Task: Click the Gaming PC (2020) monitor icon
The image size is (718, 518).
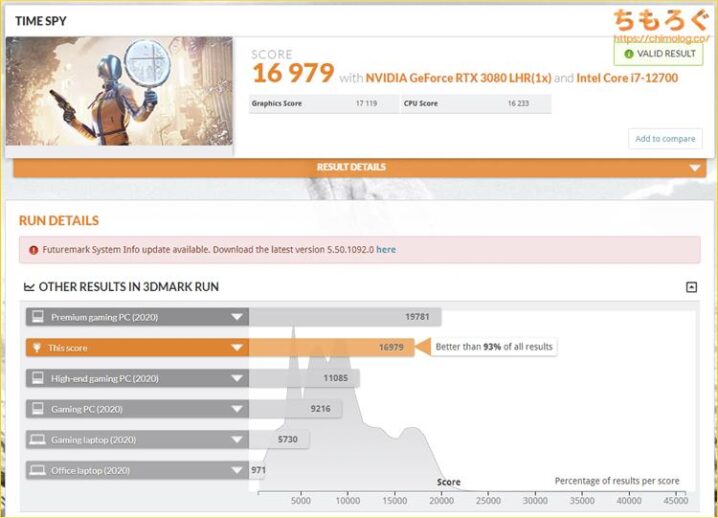Action: click(x=38, y=409)
